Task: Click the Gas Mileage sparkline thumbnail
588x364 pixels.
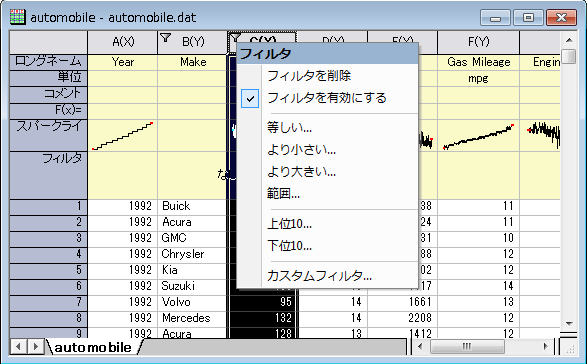Action: click(x=478, y=136)
